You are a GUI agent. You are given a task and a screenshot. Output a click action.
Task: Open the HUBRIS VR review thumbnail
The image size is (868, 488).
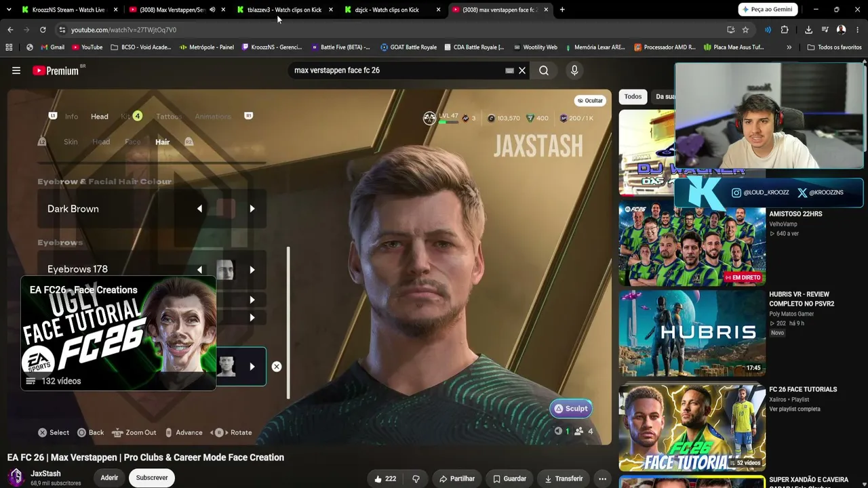click(692, 333)
